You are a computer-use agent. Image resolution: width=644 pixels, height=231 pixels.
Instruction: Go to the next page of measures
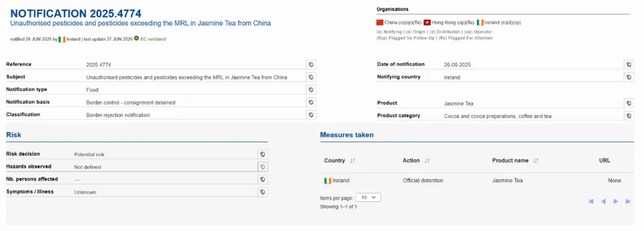point(615,201)
